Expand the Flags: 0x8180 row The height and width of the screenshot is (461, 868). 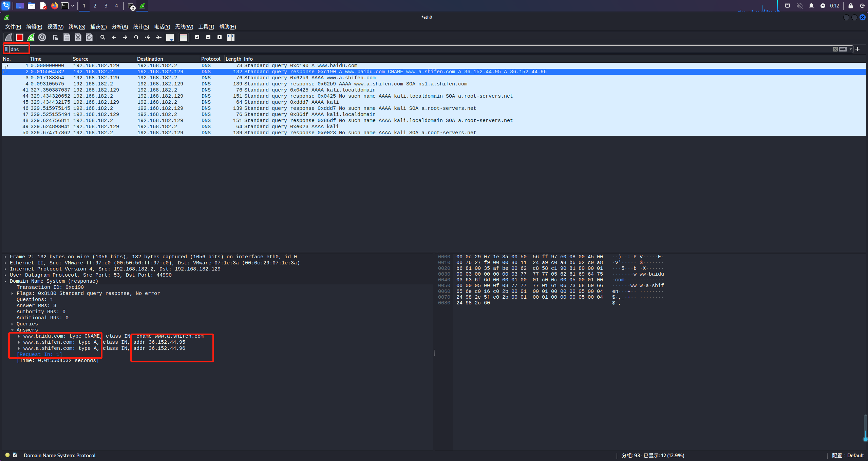pyautogui.click(x=12, y=294)
